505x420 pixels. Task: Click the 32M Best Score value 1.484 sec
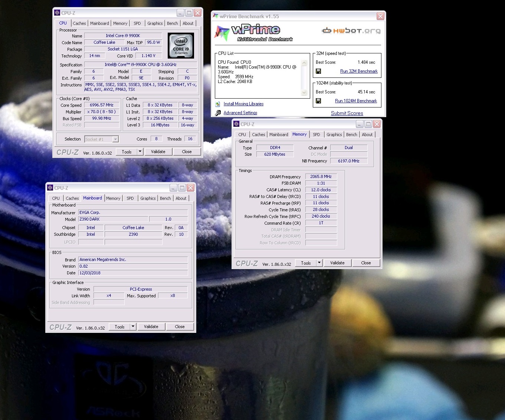tap(366, 62)
